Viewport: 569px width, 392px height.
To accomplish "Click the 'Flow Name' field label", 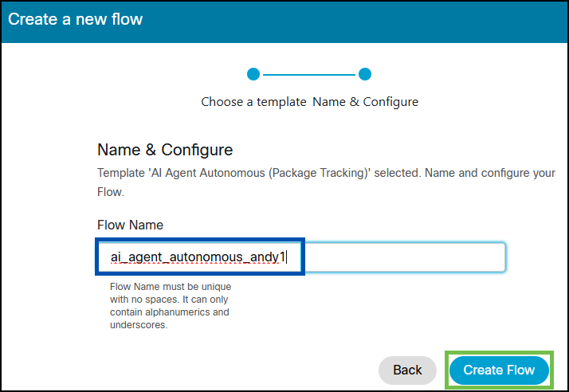I will (130, 225).
